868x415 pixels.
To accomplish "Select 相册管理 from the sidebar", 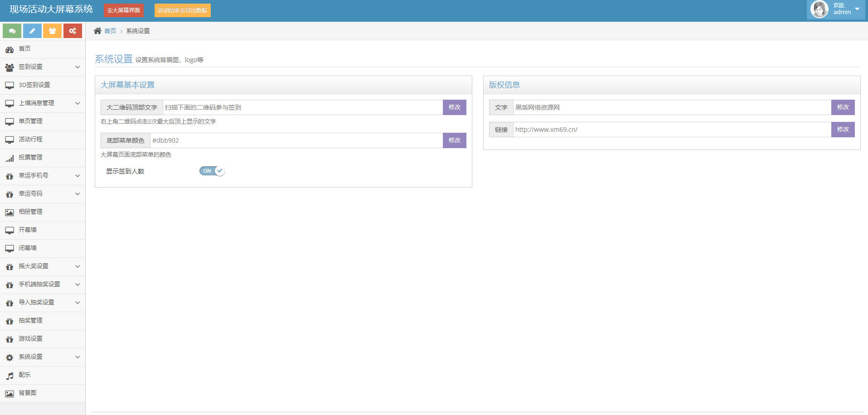I will pos(30,212).
